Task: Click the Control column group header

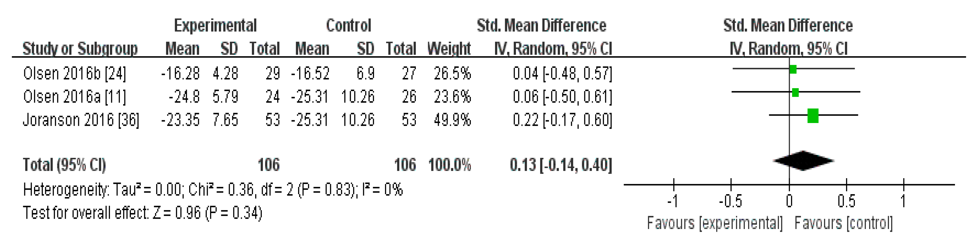Action: (x=348, y=26)
